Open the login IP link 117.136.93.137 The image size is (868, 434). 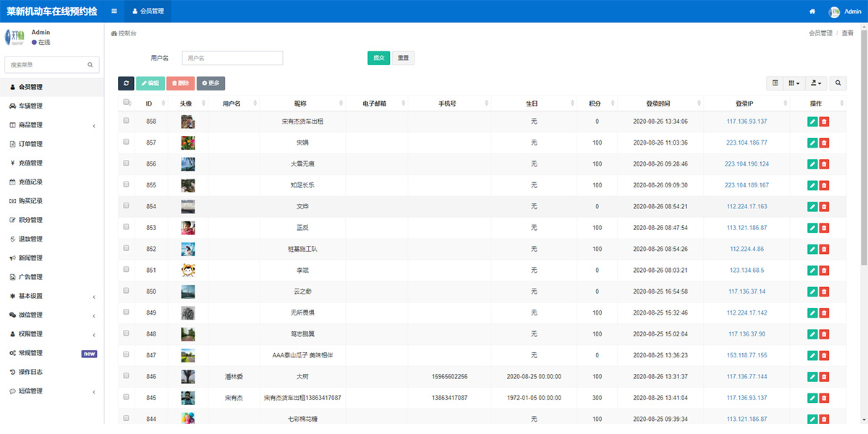point(746,122)
